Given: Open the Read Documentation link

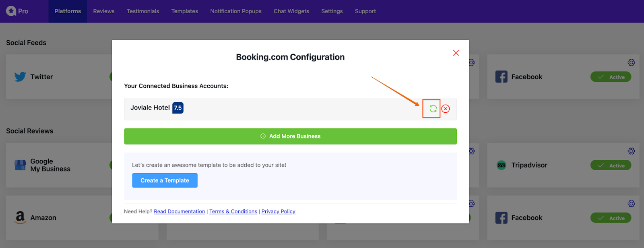Looking at the screenshot, I should (x=180, y=211).
